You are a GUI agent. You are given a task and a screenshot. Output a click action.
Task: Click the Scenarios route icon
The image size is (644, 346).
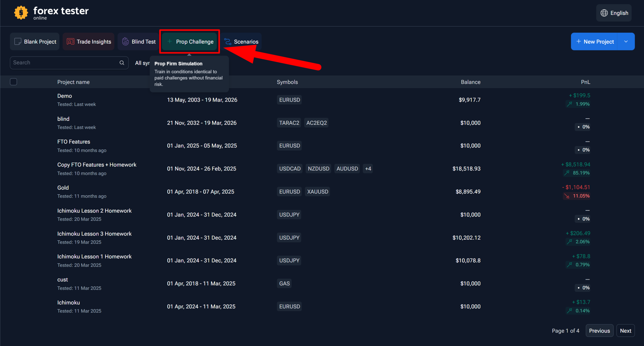228,42
